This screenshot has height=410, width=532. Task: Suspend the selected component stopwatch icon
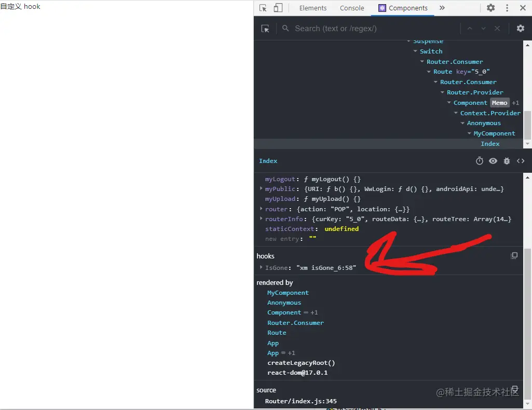[x=479, y=161]
